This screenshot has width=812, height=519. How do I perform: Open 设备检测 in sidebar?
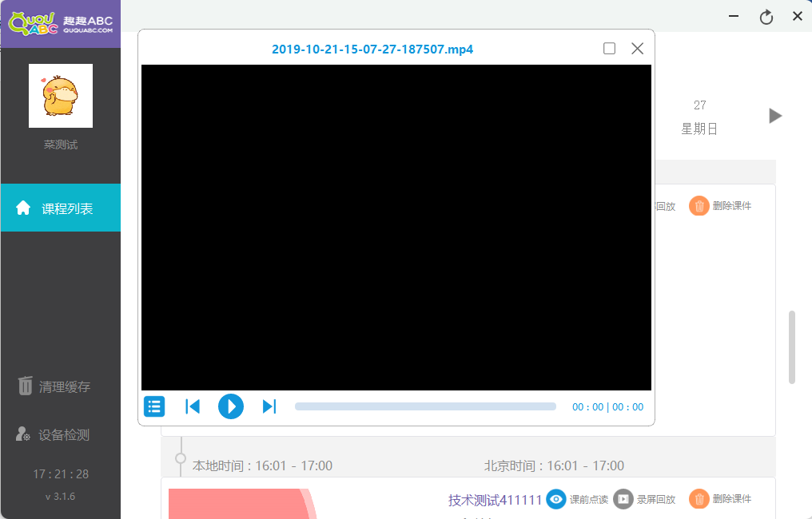click(x=54, y=435)
